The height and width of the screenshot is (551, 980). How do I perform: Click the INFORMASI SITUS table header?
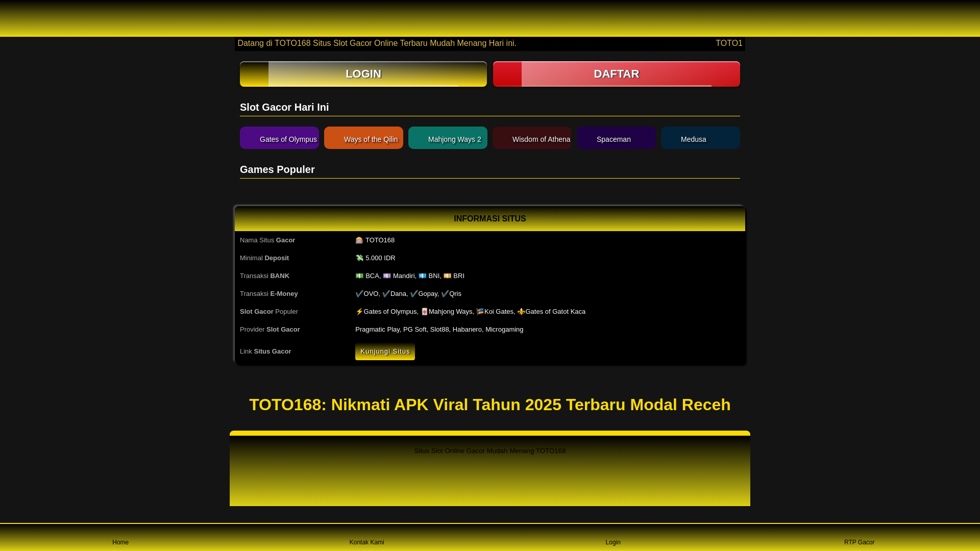[x=490, y=218]
